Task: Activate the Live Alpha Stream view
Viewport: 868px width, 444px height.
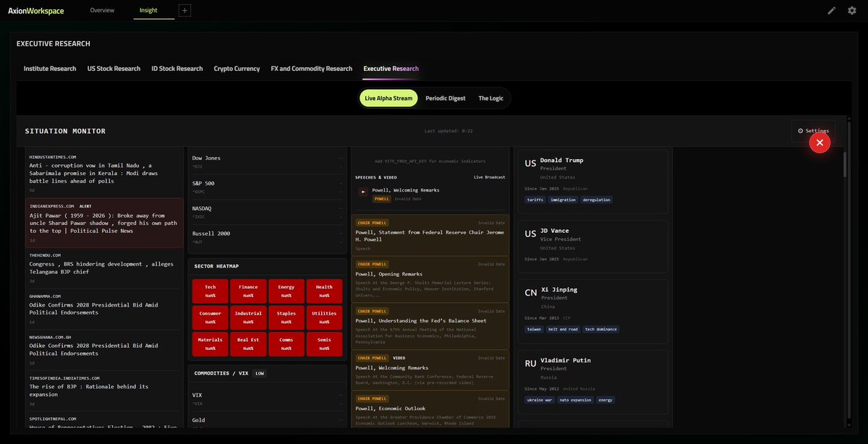Action: (x=388, y=98)
